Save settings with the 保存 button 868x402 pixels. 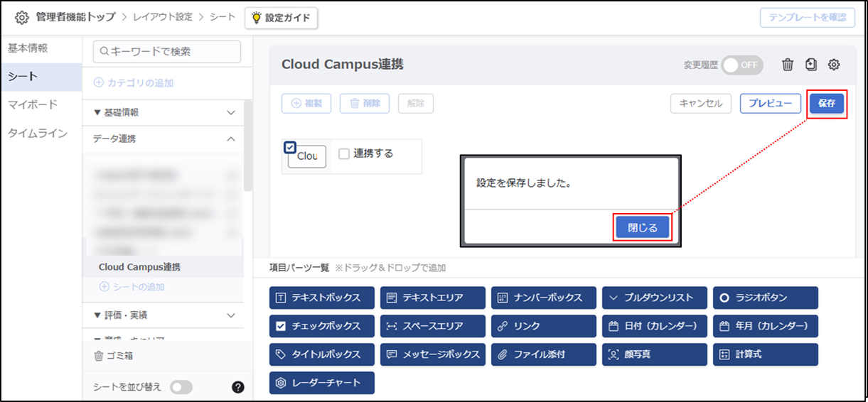(827, 103)
